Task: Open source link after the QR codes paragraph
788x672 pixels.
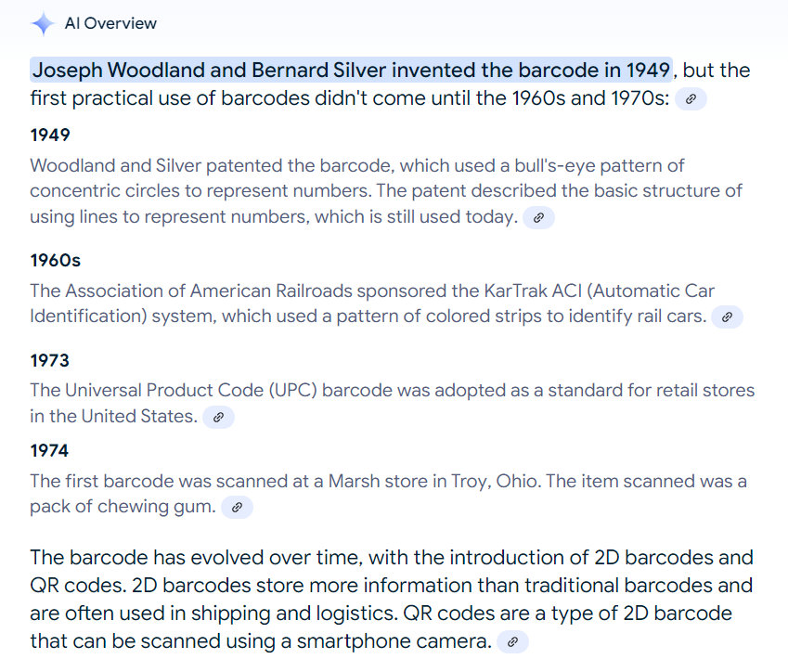Action: pos(512,641)
